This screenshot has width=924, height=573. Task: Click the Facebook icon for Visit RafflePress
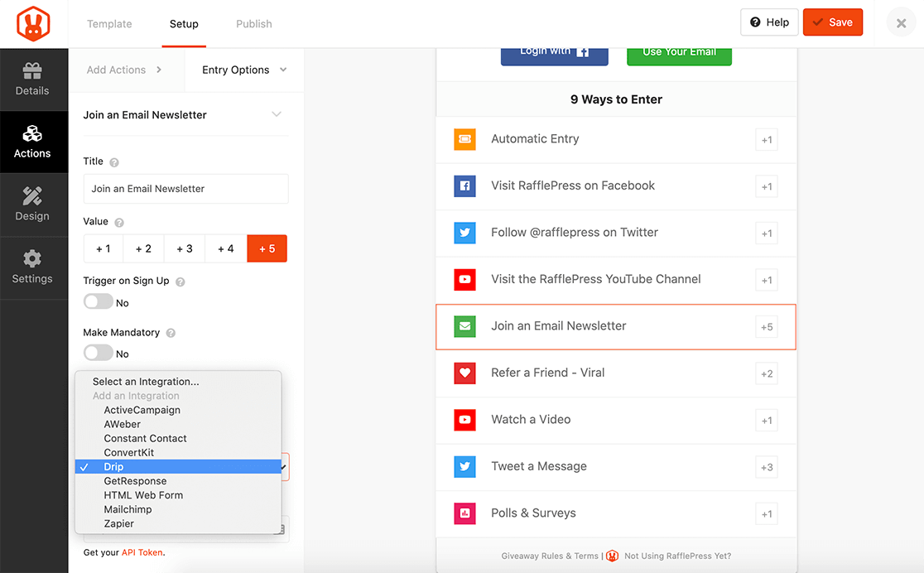[465, 185]
